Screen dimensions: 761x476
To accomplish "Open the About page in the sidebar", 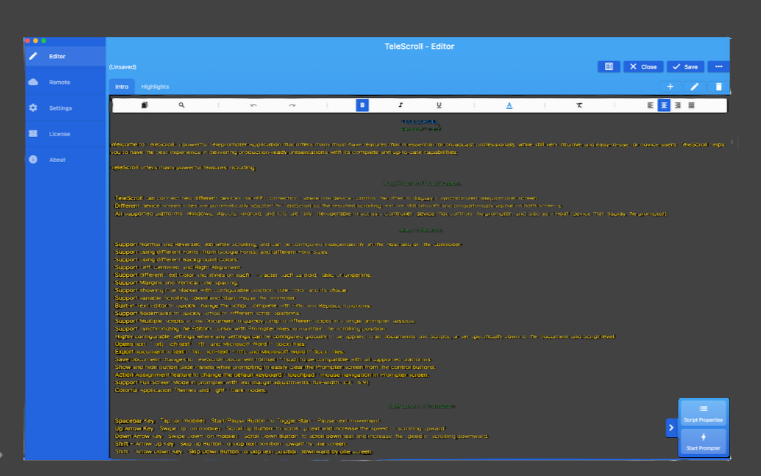I will pos(65,160).
